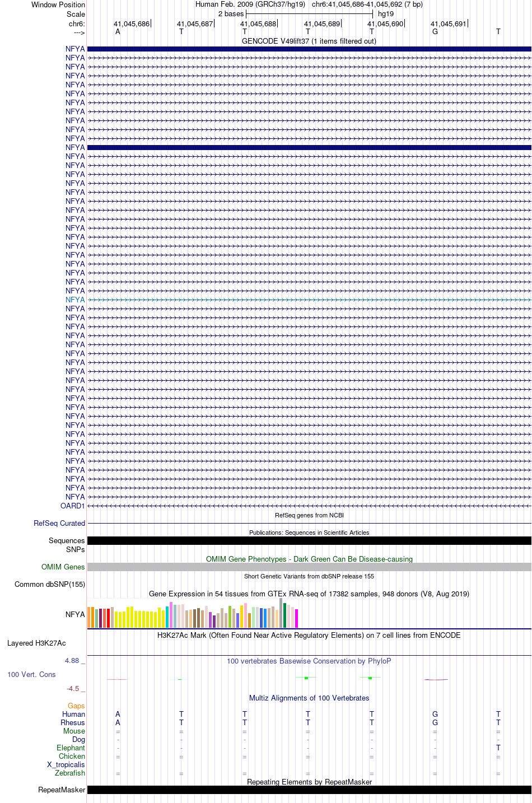532x803 pixels.
Task: Open OMIM Gene Phenotypes track title
Action: point(309,559)
